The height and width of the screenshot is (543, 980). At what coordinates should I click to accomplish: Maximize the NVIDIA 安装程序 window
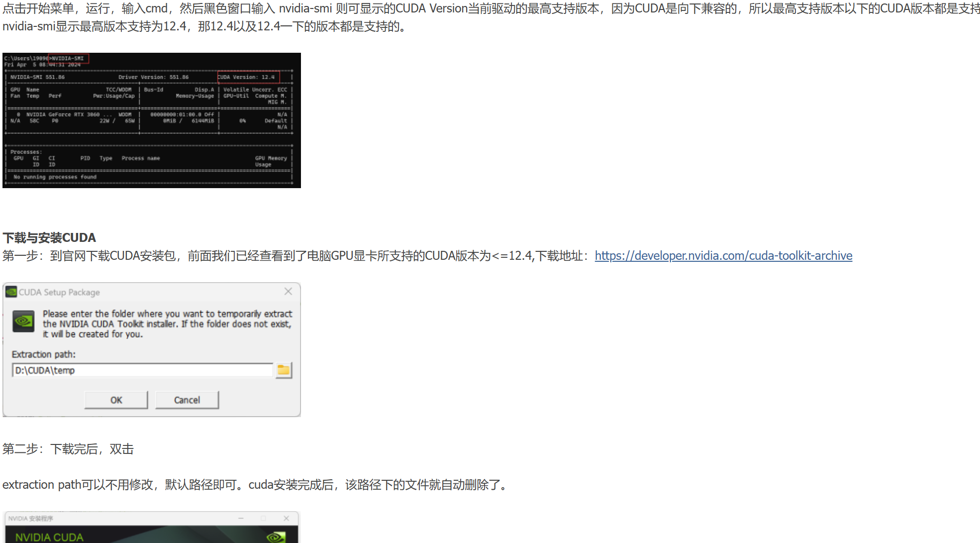(263, 518)
